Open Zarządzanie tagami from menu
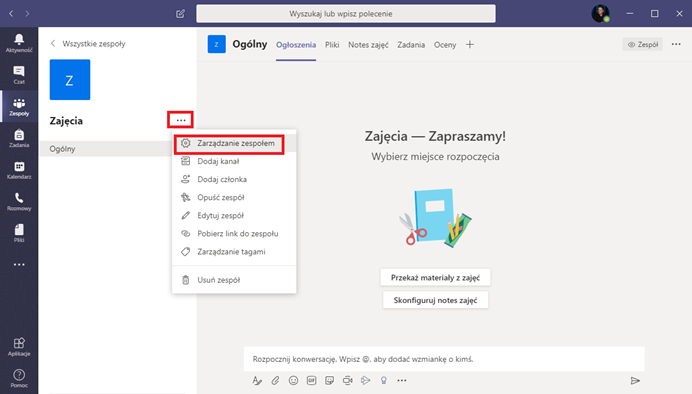 234,252
